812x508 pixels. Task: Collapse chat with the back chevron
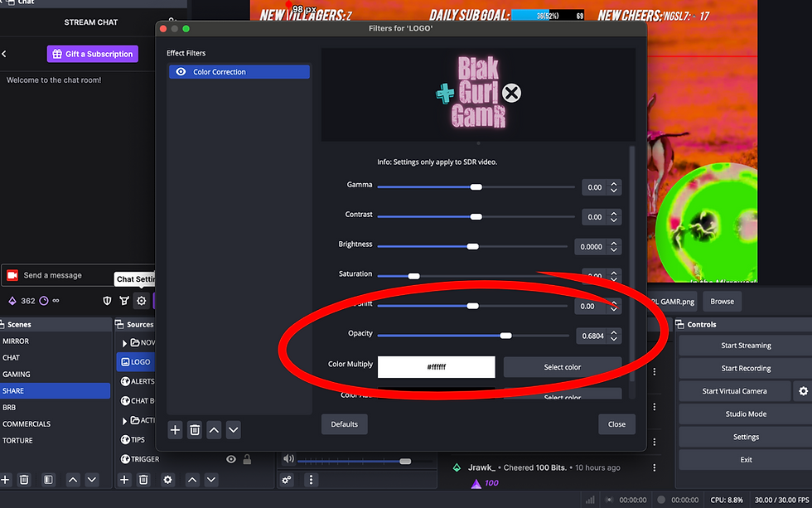pyautogui.click(x=4, y=54)
